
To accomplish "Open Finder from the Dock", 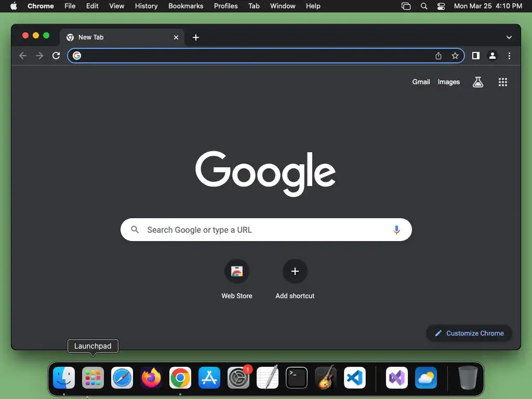I will tap(64, 378).
